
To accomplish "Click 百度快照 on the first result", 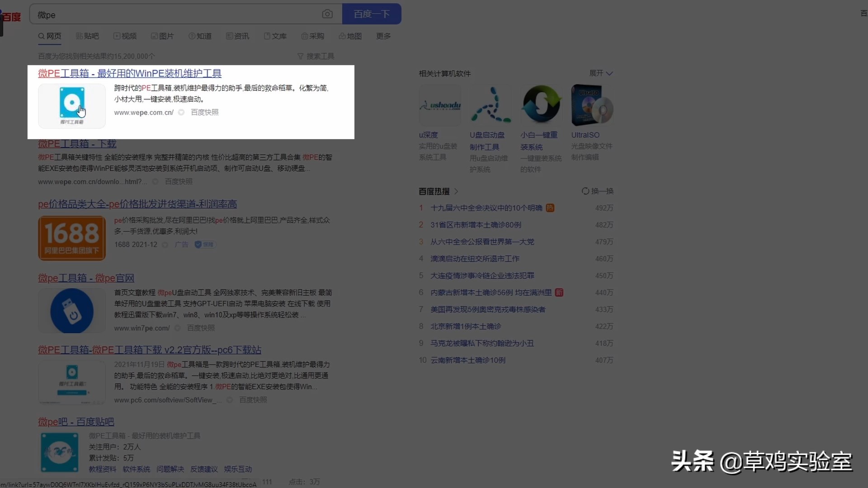I will click(204, 112).
